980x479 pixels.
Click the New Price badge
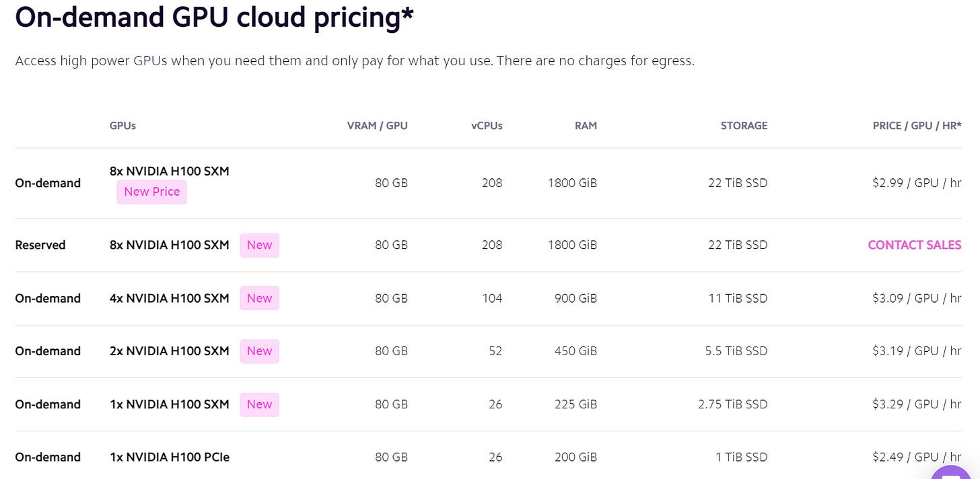coord(152,192)
